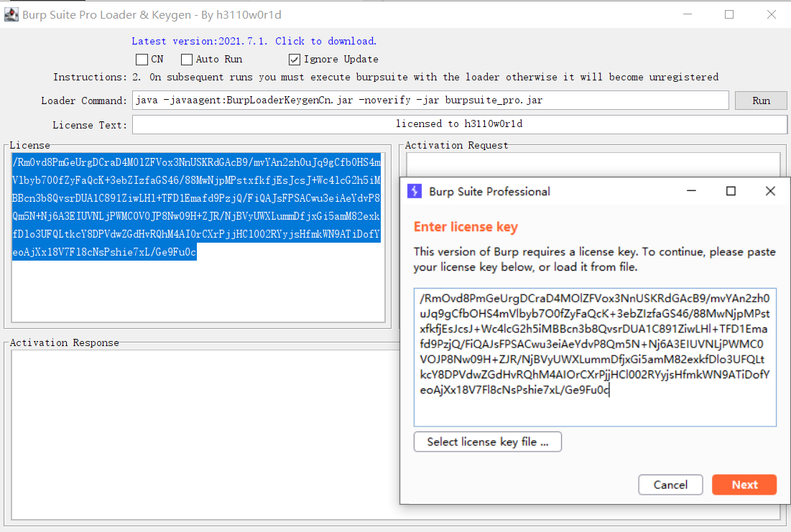Click the latest version download link

[254, 42]
